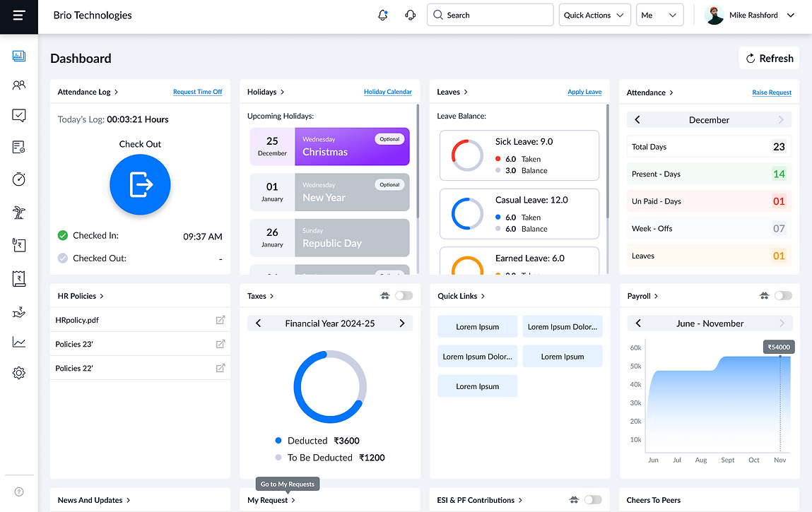Screen dimensions: 812x512
Task: Click the Request Time Off link
Action: 197,92
